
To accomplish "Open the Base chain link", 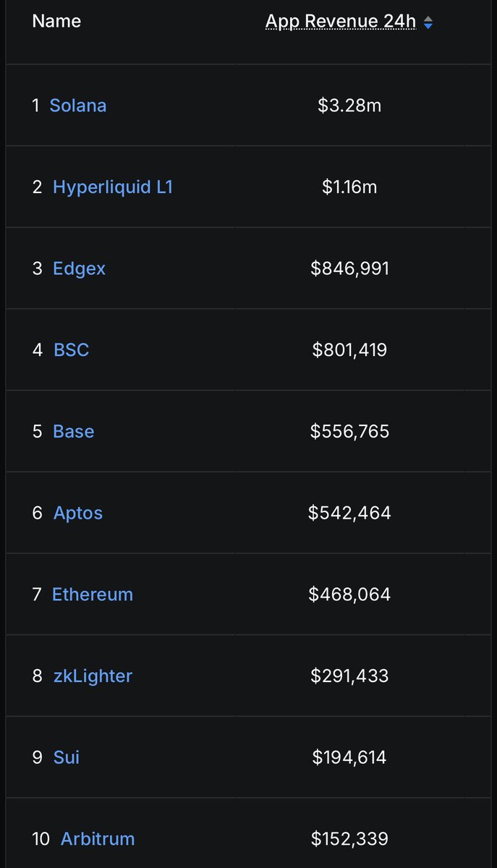I will (73, 432).
